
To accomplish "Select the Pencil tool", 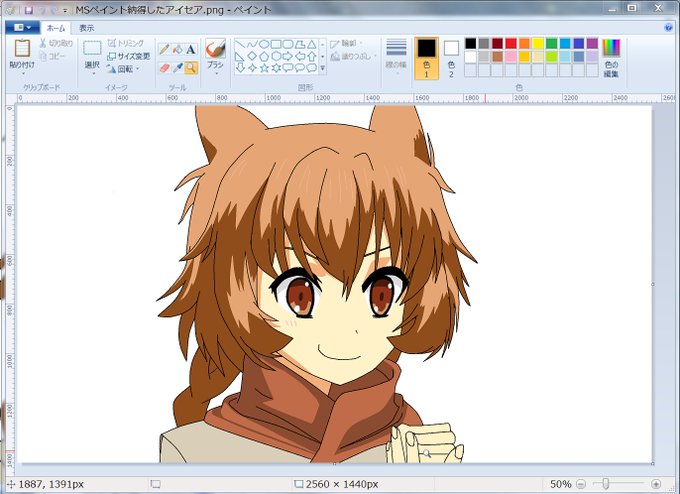I will pos(164,49).
